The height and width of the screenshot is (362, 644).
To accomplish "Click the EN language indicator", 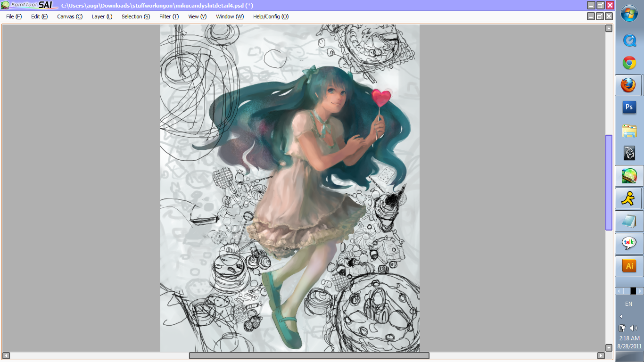I will [629, 304].
